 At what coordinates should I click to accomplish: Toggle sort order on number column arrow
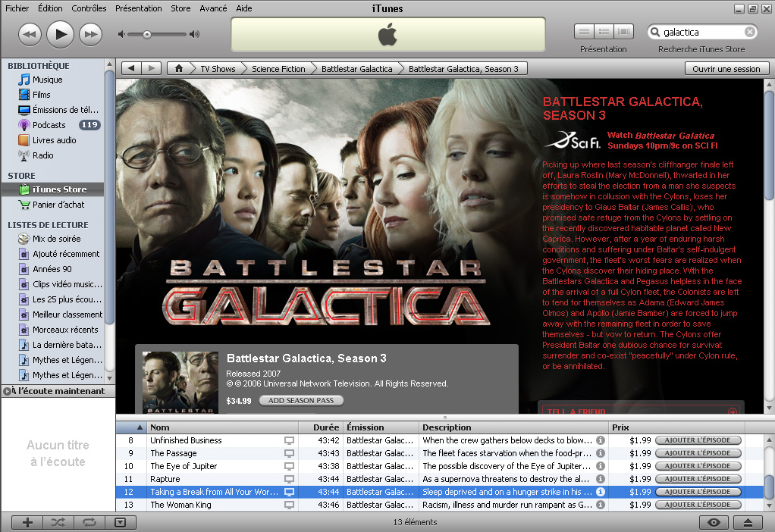click(140, 427)
